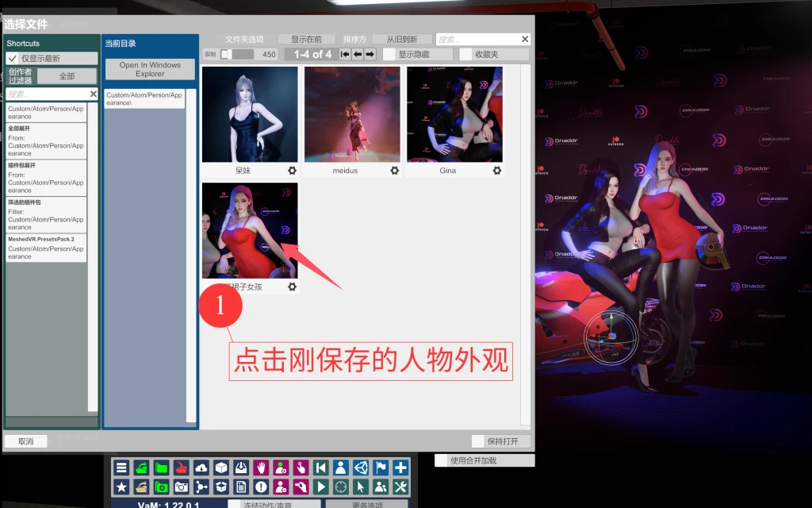The image size is (812, 508).
Task: Click the camera screenshot icon
Action: pos(181,487)
